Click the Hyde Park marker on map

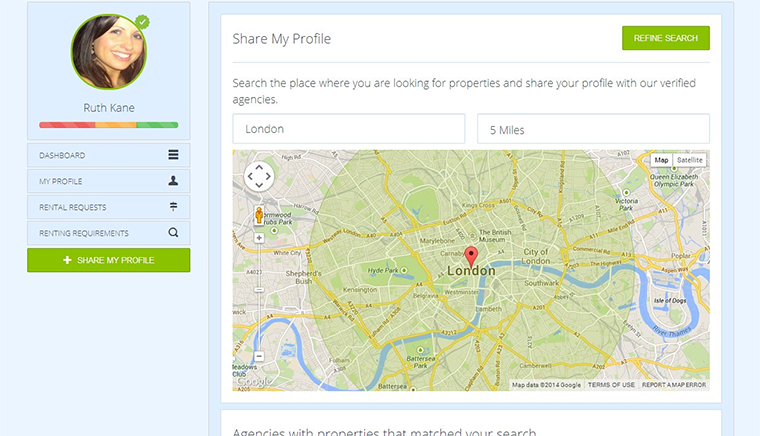(404, 270)
